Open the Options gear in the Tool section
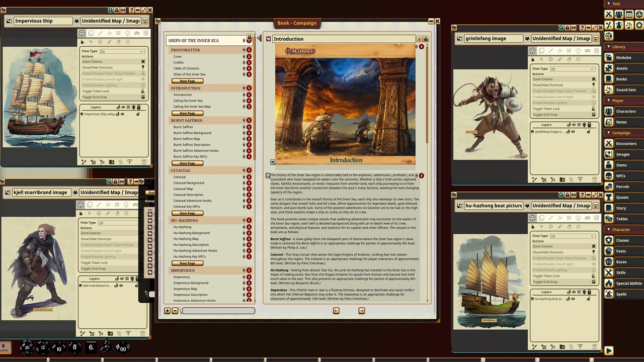The height and width of the screenshot is (362, 644). click(x=639, y=25)
